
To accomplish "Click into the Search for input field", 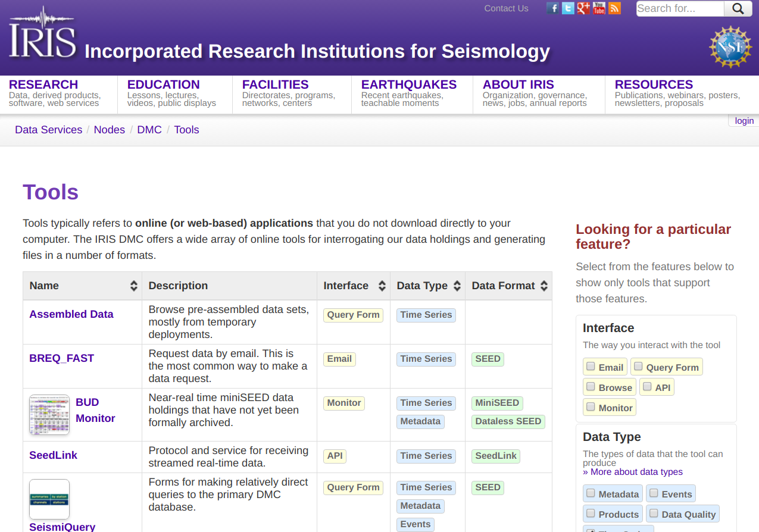I will pos(679,8).
